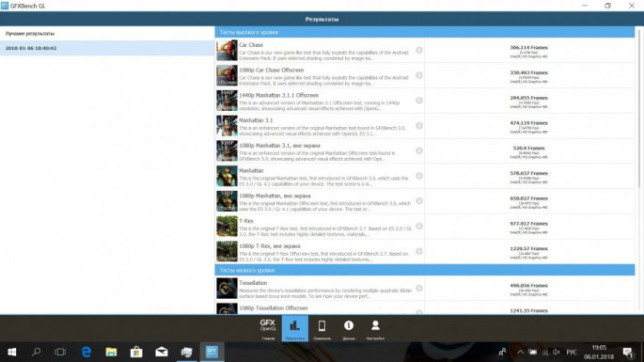Open Task View on the taskbar
The image size is (644, 362).
tap(60, 353)
